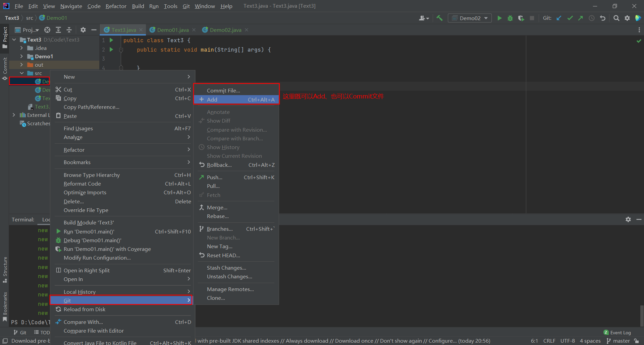Open the user account dropdown
The width and height of the screenshot is (644, 345).
click(424, 18)
